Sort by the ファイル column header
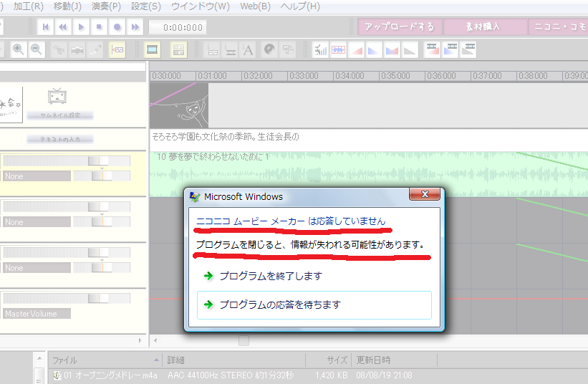 (x=105, y=360)
